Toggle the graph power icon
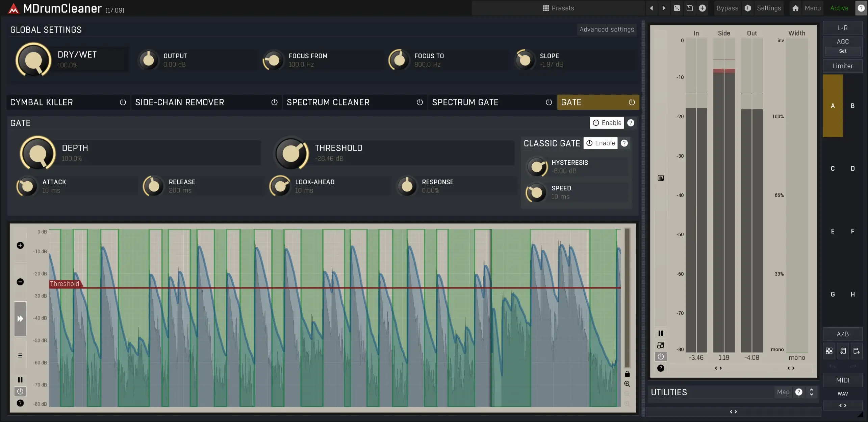Image resolution: width=868 pixels, height=422 pixels. point(20,391)
